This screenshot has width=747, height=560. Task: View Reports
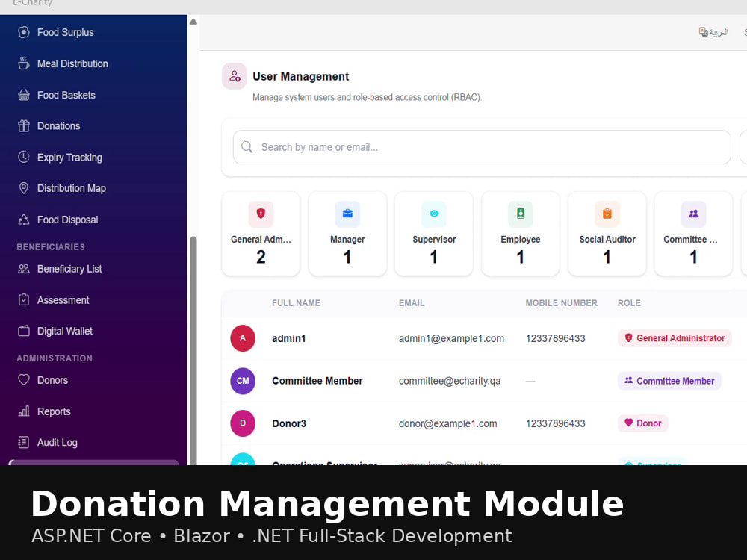tap(54, 412)
